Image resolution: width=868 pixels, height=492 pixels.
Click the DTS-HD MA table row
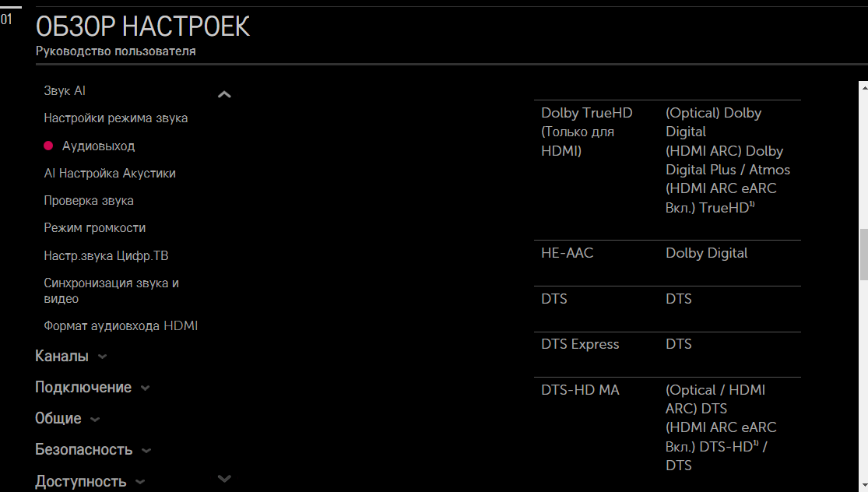tap(667, 427)
